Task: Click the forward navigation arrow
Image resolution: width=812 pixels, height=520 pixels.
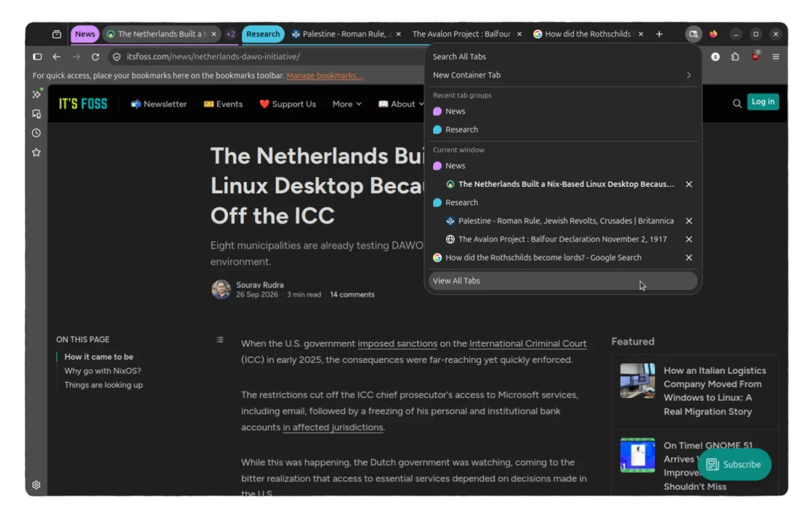Action: [x=76, y=57]
